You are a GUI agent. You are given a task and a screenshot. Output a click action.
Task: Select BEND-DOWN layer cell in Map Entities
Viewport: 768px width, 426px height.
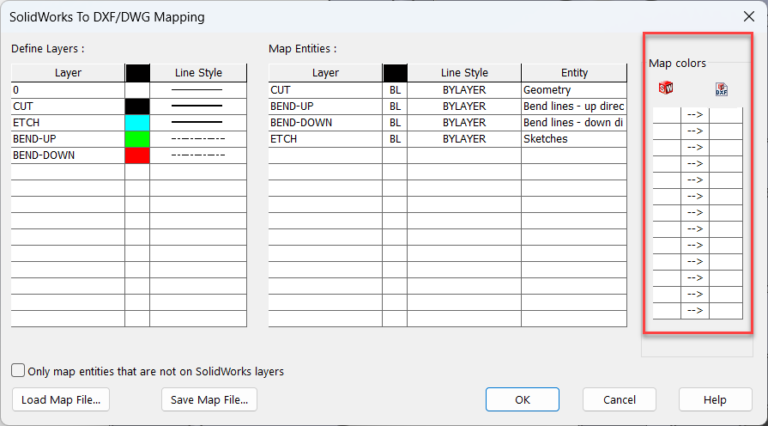[325, 122]
